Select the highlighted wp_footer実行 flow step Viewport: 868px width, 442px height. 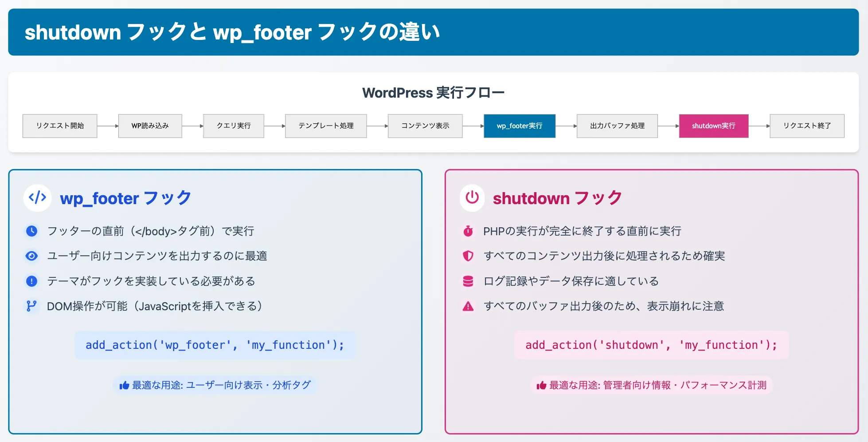coord(520,126)
